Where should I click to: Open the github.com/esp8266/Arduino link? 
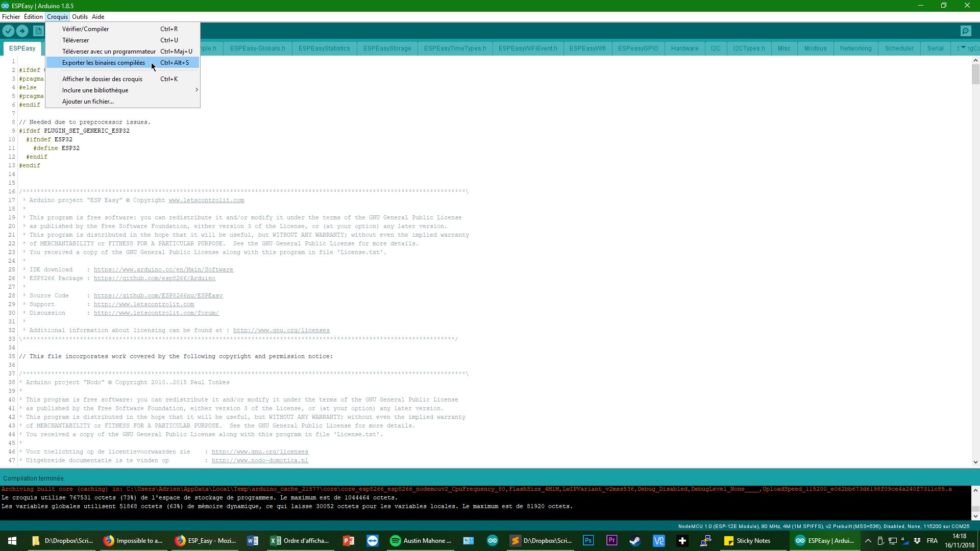click(x=155, y=279)
